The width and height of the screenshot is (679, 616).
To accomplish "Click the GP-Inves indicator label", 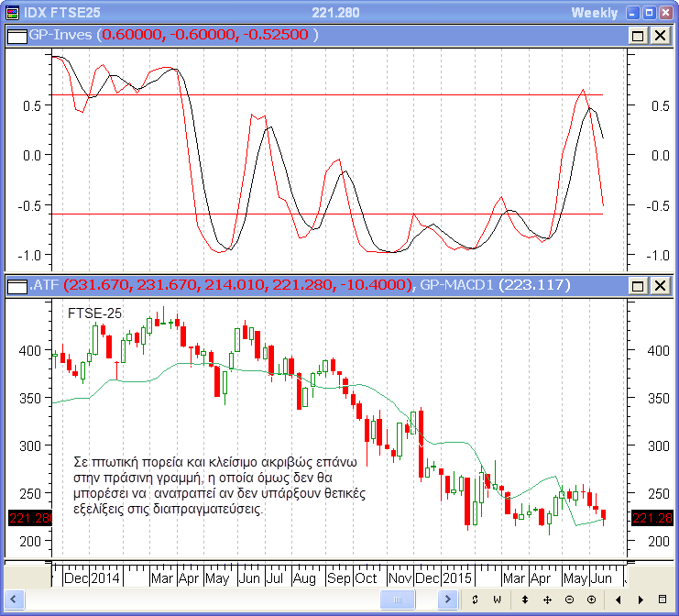I will point(60,35).
